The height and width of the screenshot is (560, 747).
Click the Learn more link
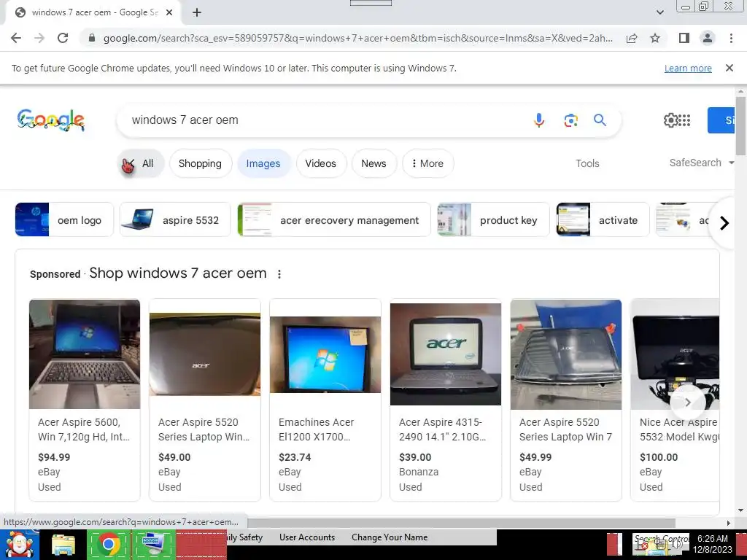(x=688, y=68)
